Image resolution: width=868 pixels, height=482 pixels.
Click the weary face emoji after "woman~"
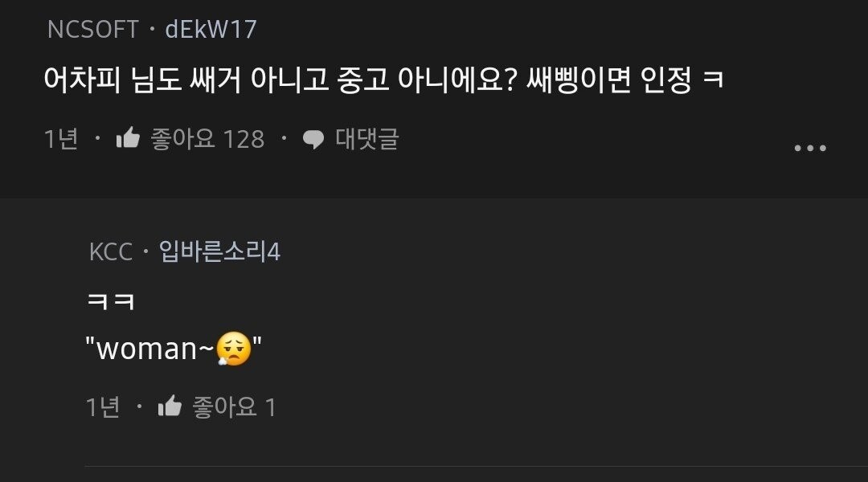(x=234, y=350)
